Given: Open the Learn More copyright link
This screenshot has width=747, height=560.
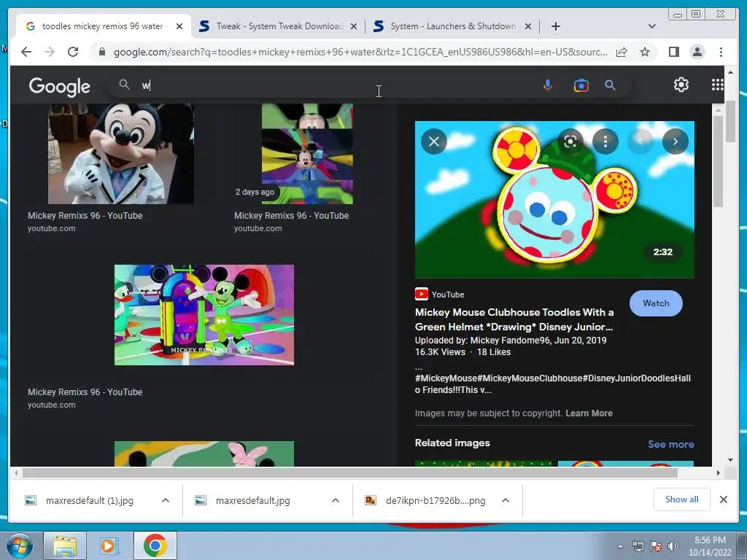Looking at the screenshot, I should pyautogui.click(x=589, y=413).
